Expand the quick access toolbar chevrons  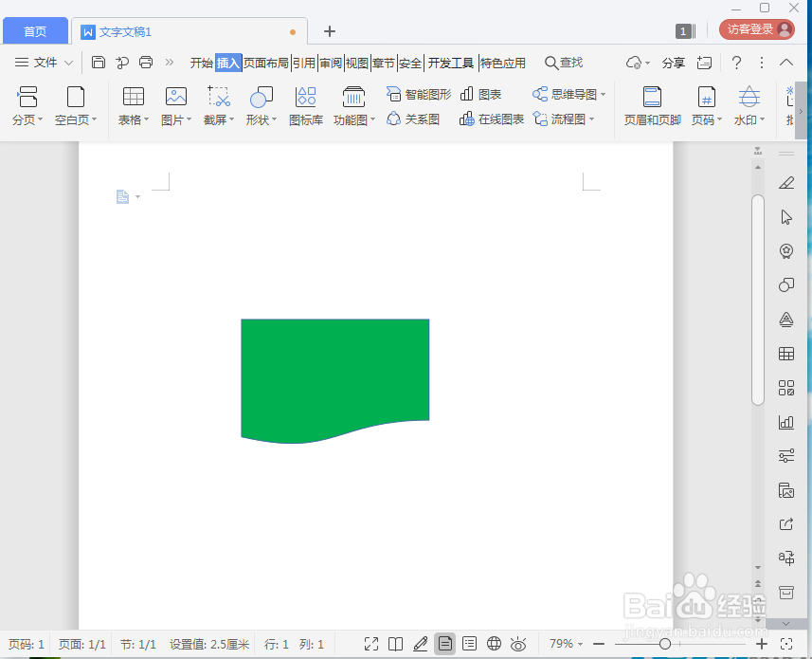pos(170,63)
